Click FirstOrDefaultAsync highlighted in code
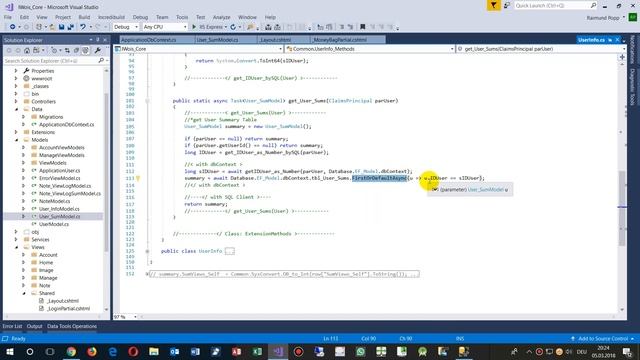Screen dimensions: 640x360 click(380, 178)
